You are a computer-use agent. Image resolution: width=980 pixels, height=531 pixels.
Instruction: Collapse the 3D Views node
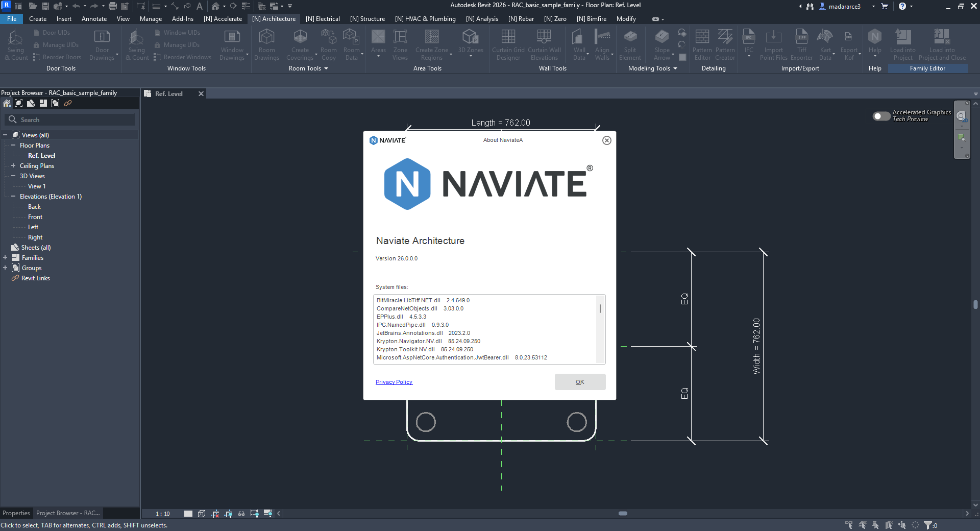point(13,176)
